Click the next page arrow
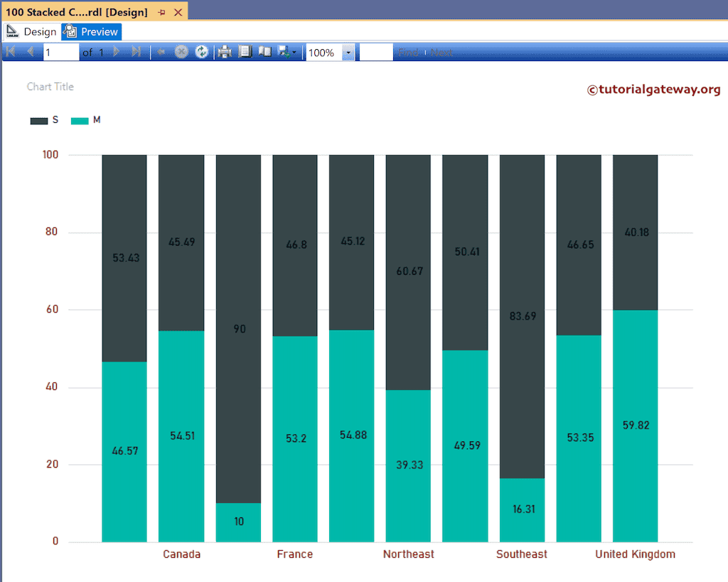This screenshot has height=582, width=728. click(116, 52)
